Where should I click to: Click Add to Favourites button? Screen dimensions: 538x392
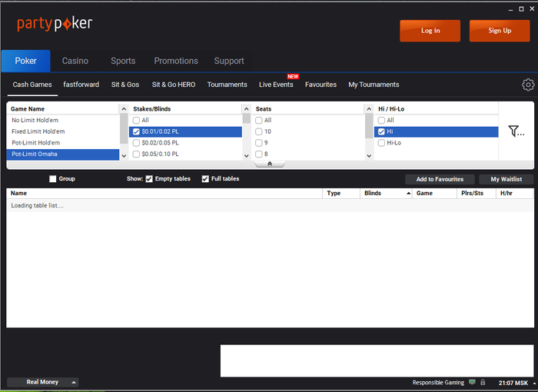pos(440,179)
